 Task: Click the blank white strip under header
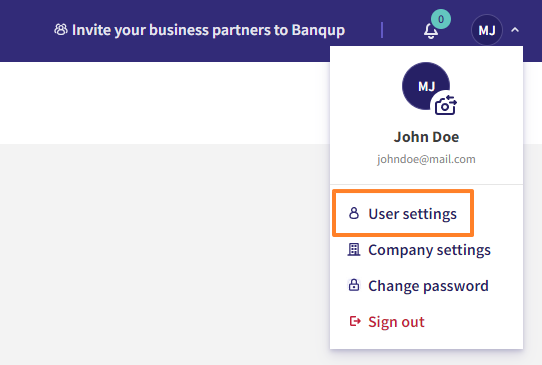(165, 103)
